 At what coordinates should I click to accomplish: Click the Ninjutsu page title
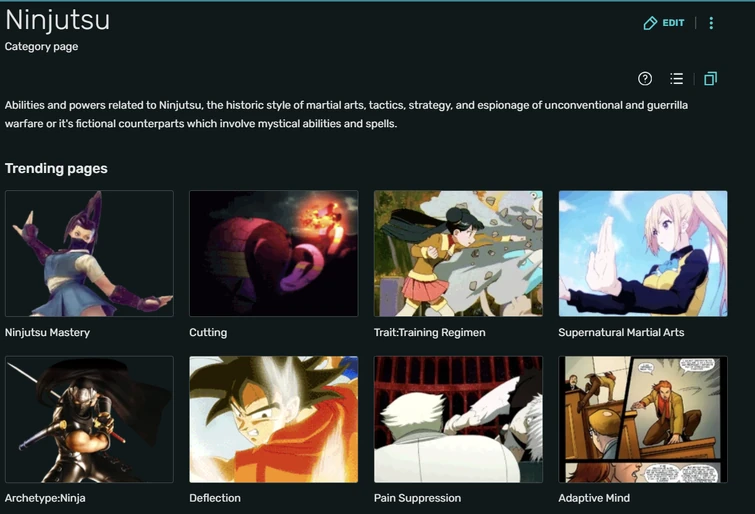[57, 21]
